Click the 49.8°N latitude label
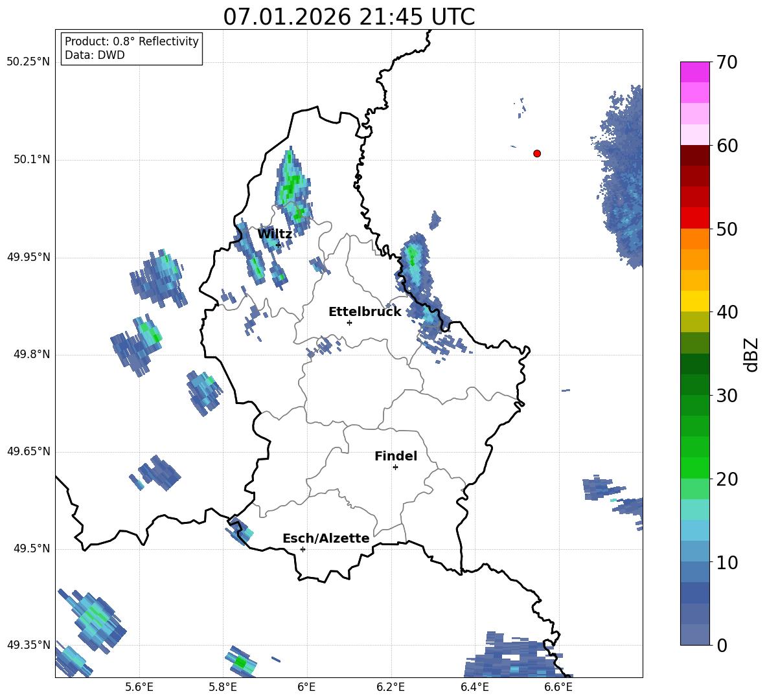Screen dimensions: 767x700 point(32,354)
